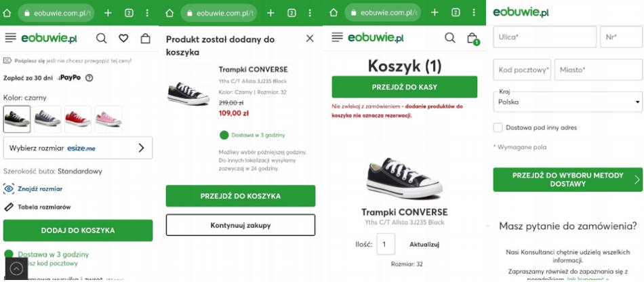
Task: Open the wishlist heart icon
Action: (123, 39)
